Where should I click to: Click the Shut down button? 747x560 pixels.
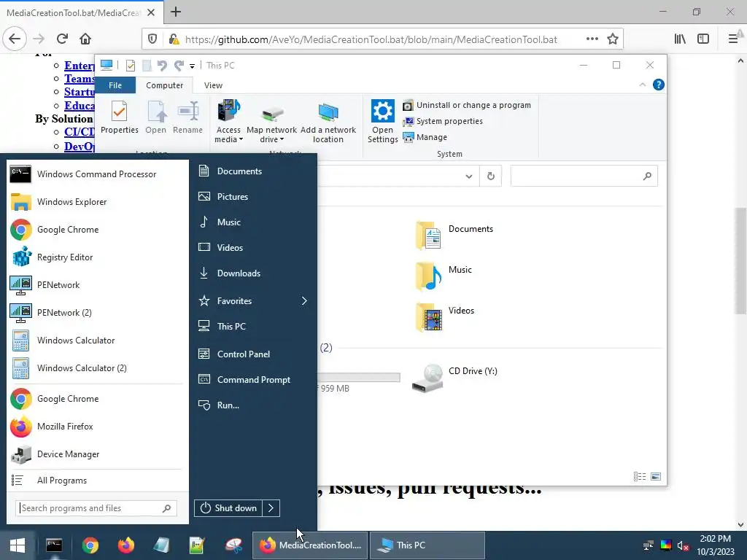(228, 508)
